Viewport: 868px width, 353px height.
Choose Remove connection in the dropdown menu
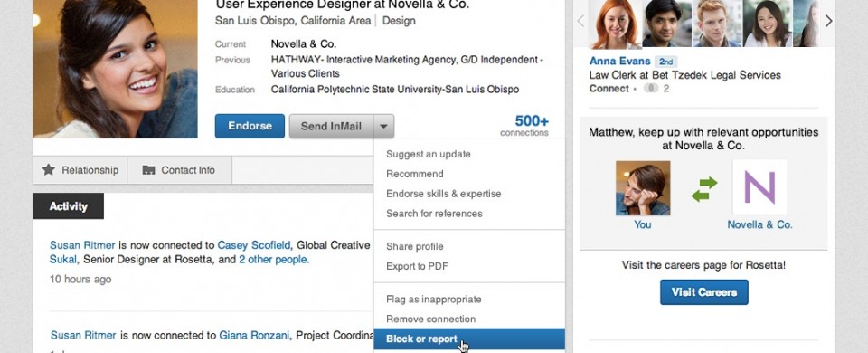[430, 320]
